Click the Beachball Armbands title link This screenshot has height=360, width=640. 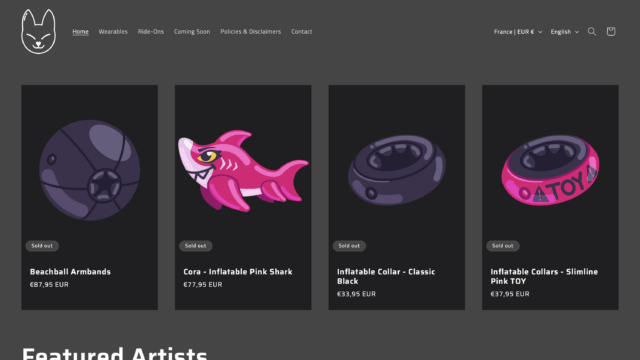70,271
